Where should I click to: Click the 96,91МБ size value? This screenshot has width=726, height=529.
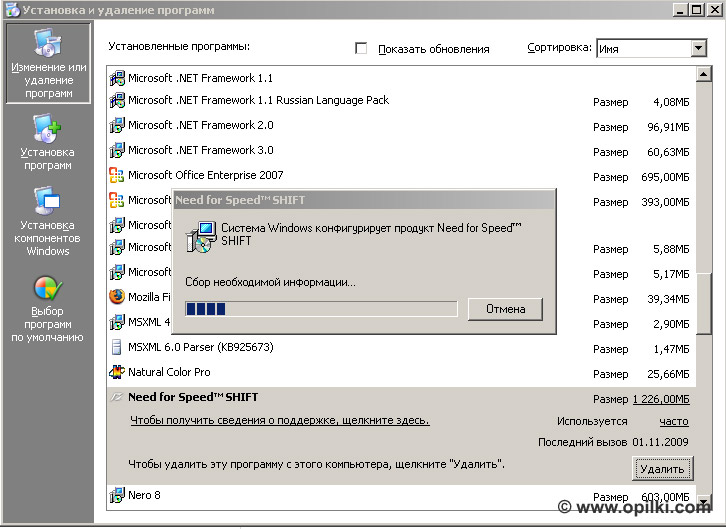click(x=668, y=127)
